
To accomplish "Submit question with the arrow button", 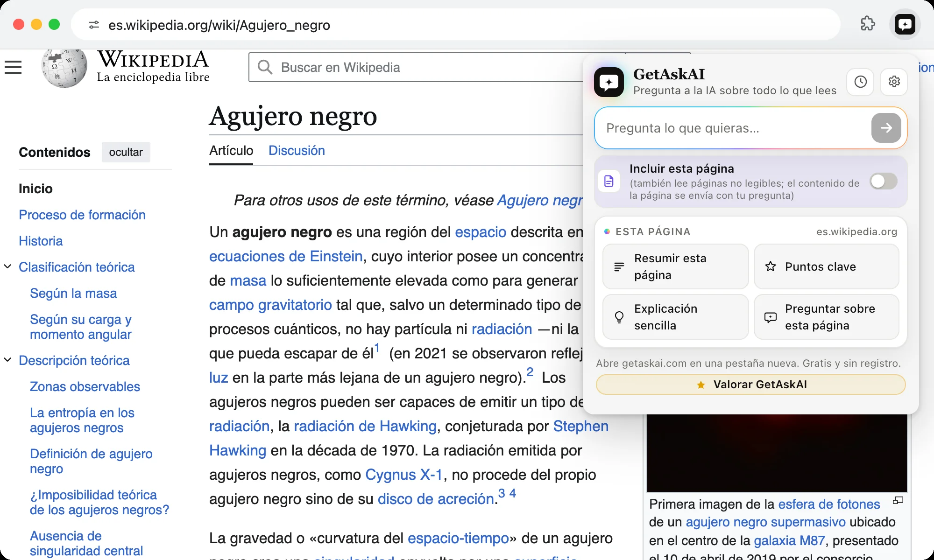I will tap(886, 128).
